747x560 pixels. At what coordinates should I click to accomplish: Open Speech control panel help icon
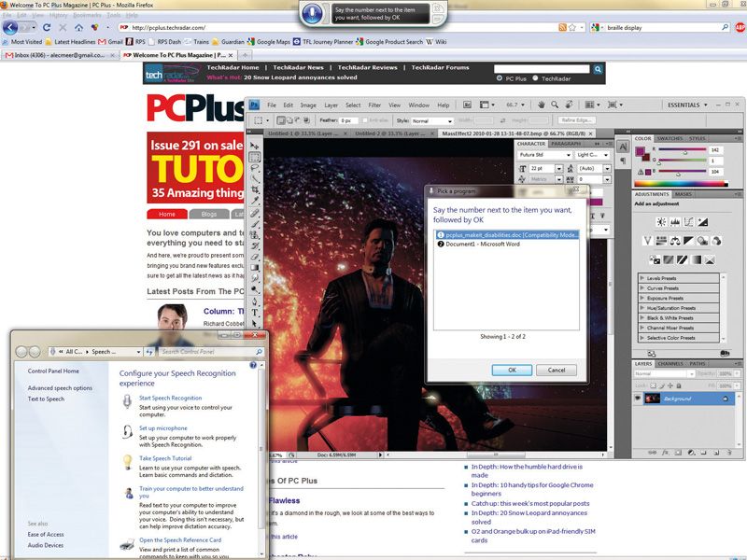click(x=253, y=365)
